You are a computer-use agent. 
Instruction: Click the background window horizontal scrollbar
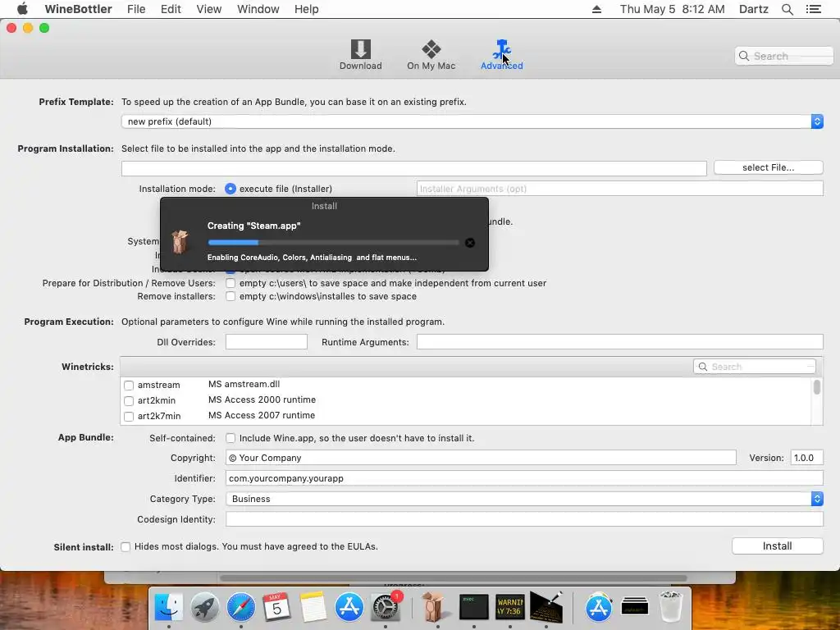point(453,578)
